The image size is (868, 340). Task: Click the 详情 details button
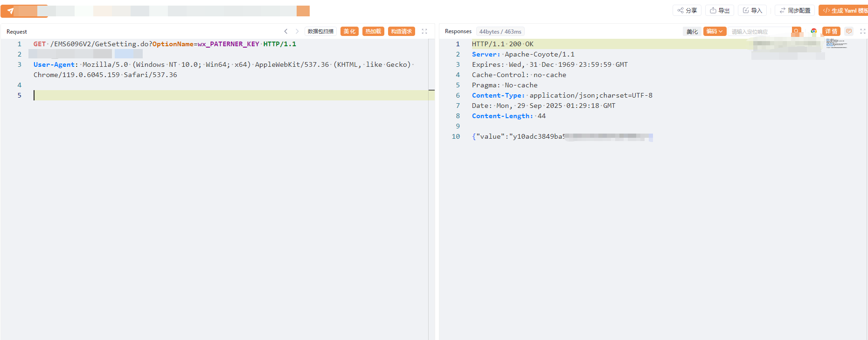[831, 31]
